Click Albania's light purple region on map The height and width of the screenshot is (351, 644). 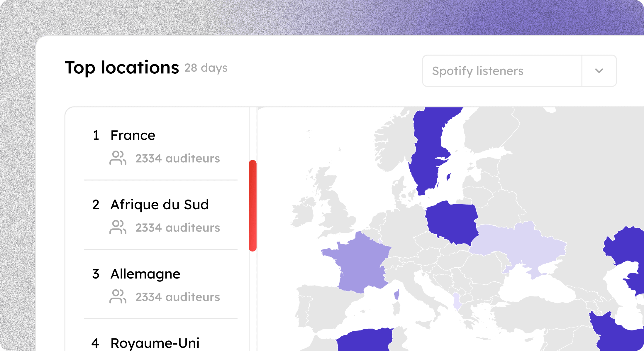pyautogui.click(x=457, y=301)
